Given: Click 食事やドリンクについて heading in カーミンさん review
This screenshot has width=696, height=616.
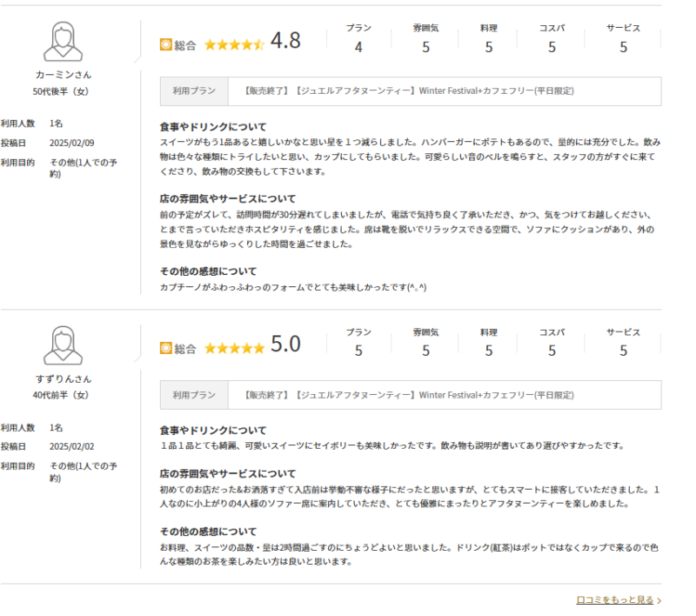Looking at the screenshot, I should (213, 127).
